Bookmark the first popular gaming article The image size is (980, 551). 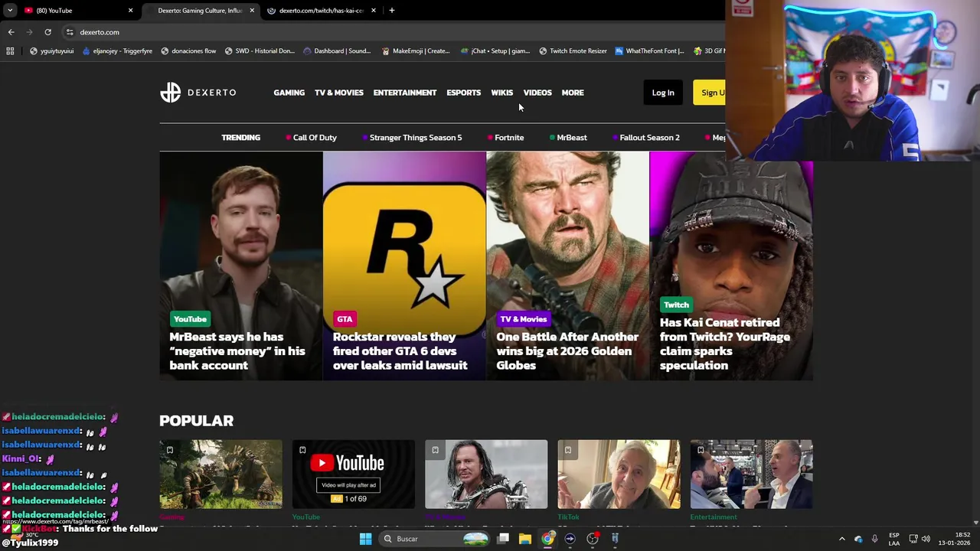coord(170,450)
